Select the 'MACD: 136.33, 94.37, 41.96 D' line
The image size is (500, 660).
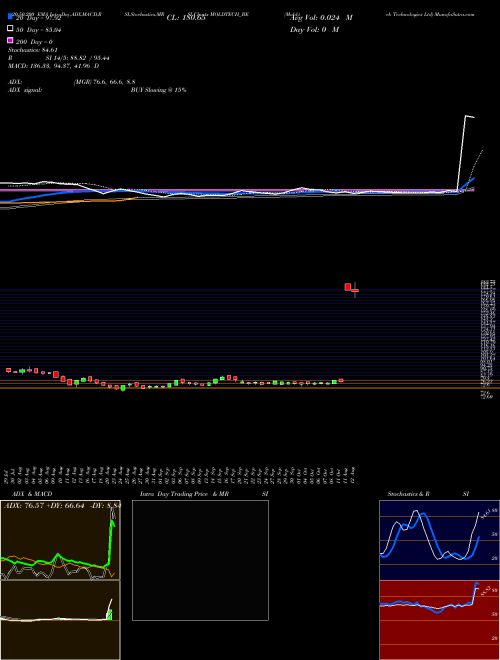(x=53, y=66)
